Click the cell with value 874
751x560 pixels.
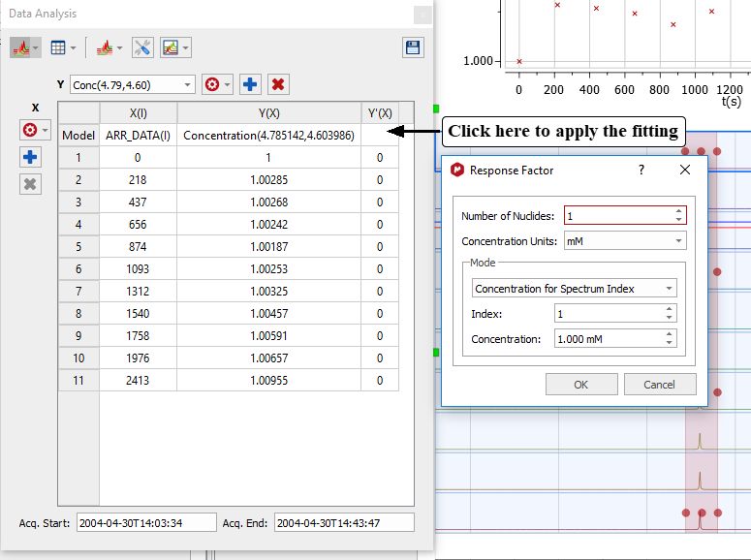138,247
